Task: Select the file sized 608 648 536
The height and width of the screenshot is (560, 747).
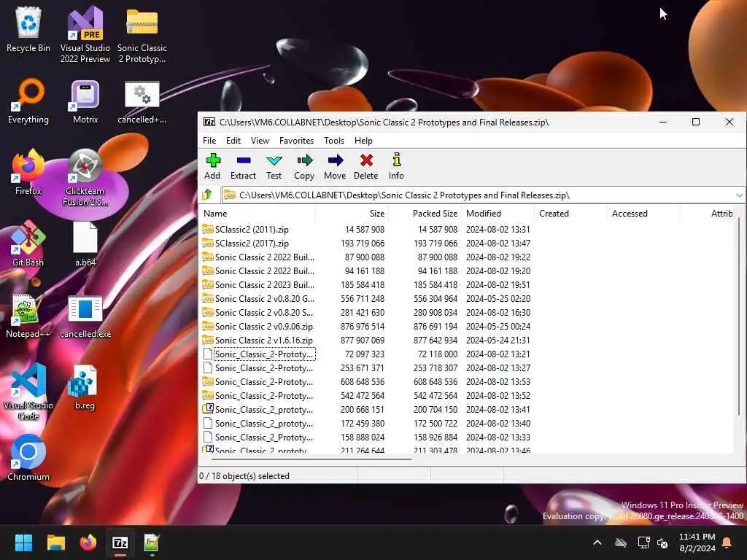Action: [366, 381]
